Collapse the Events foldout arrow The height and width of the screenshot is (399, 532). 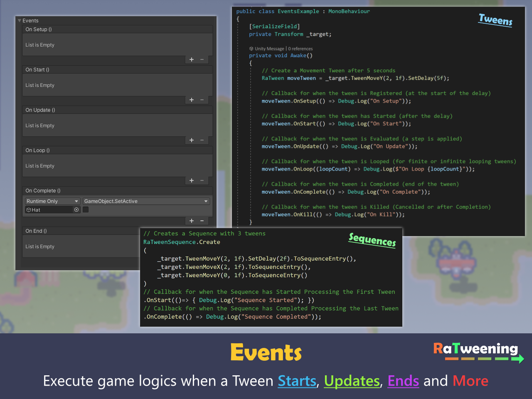pos(20,20)
